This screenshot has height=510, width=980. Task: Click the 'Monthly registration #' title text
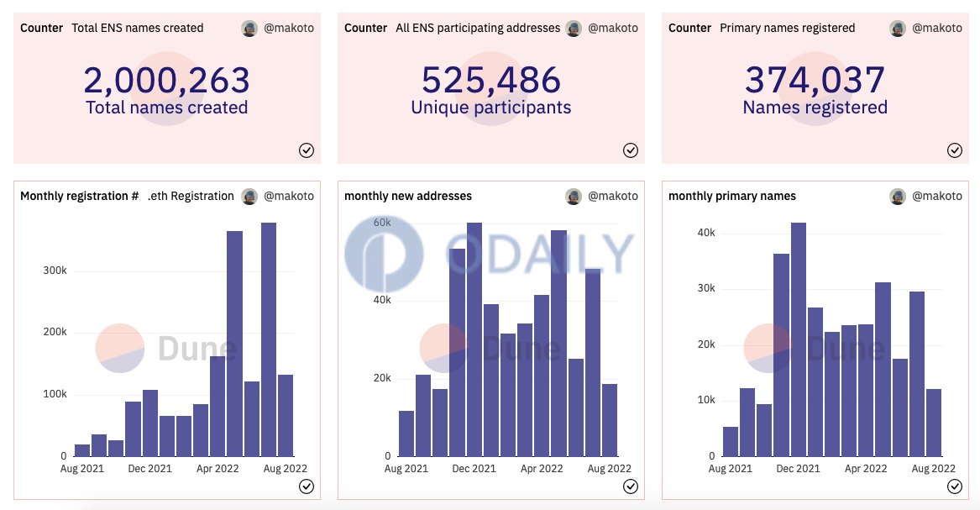click(x=80, y=197)
